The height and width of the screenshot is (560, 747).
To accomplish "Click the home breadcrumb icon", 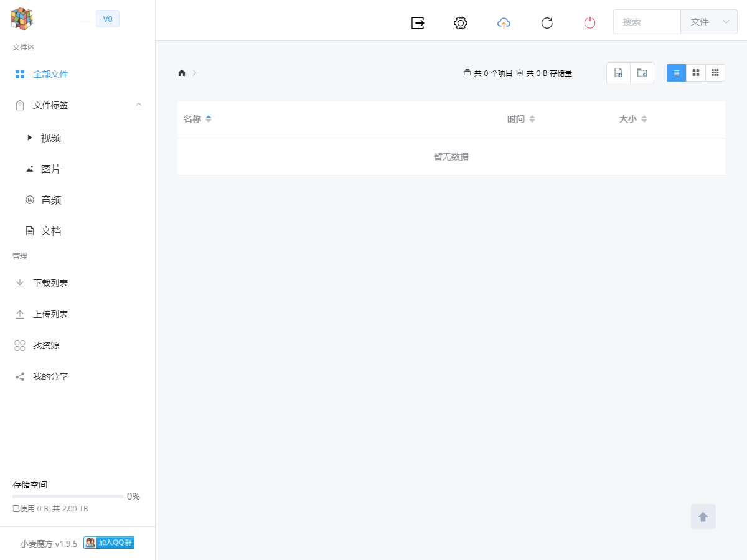I will coord(181,72).
